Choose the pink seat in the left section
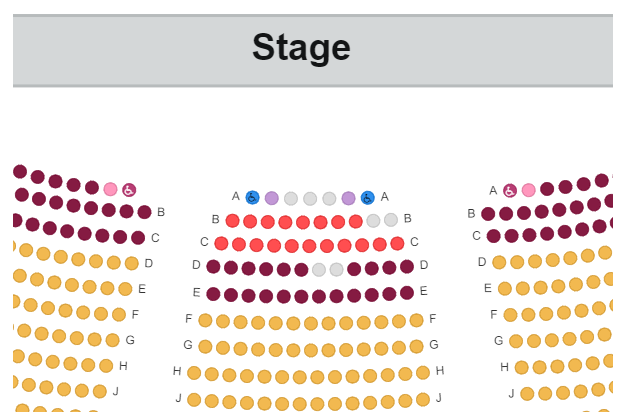 coord(110,189)
